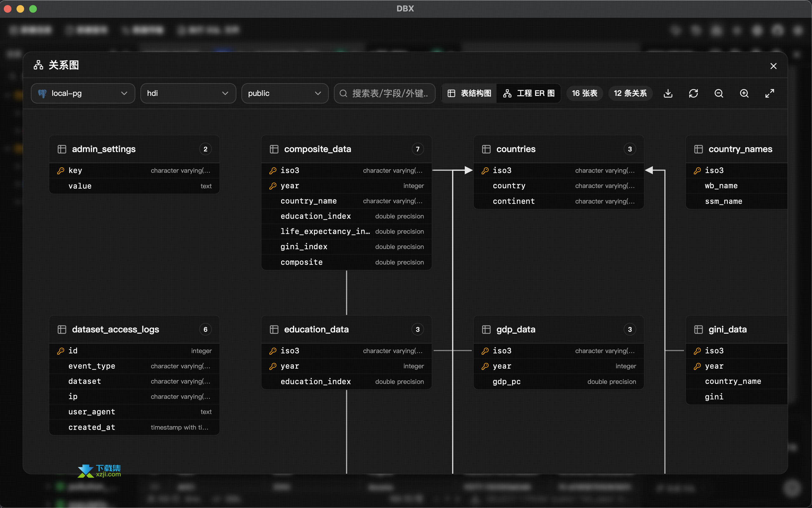Click the 16 张表 badge
Screen dimensions: 812x508
pos(585,93)
